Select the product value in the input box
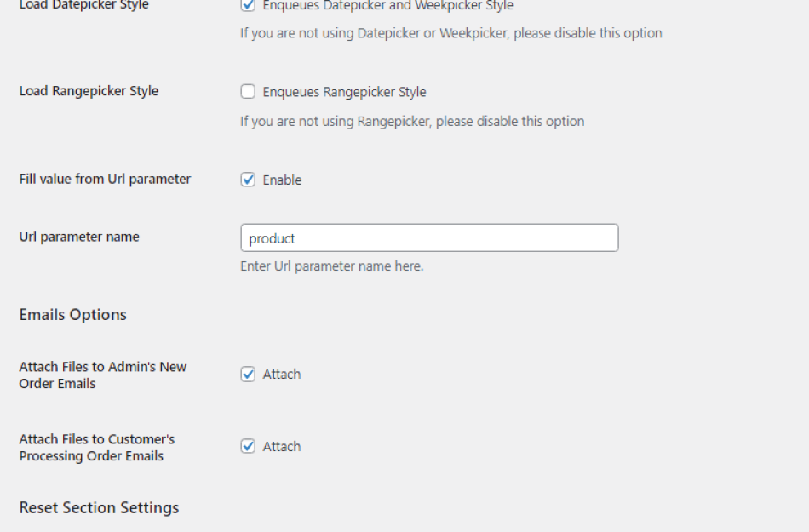Image resolution: width=809 pixels, height=532 pixels. (271, 237)
